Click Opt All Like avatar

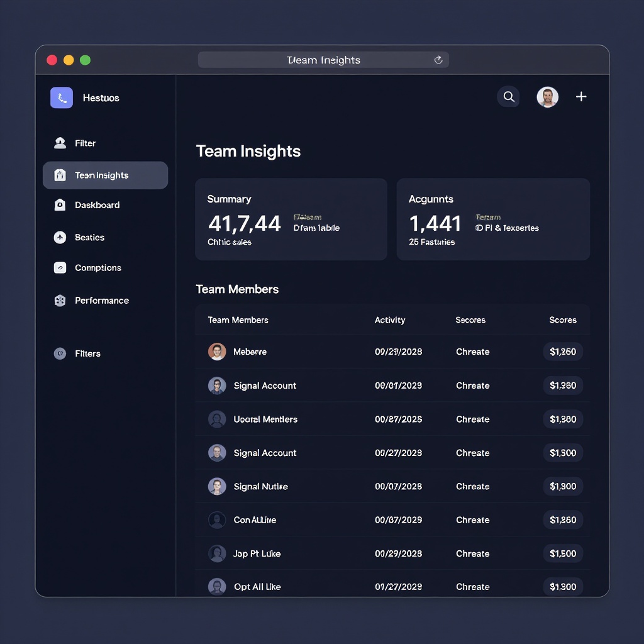[217, 587]
